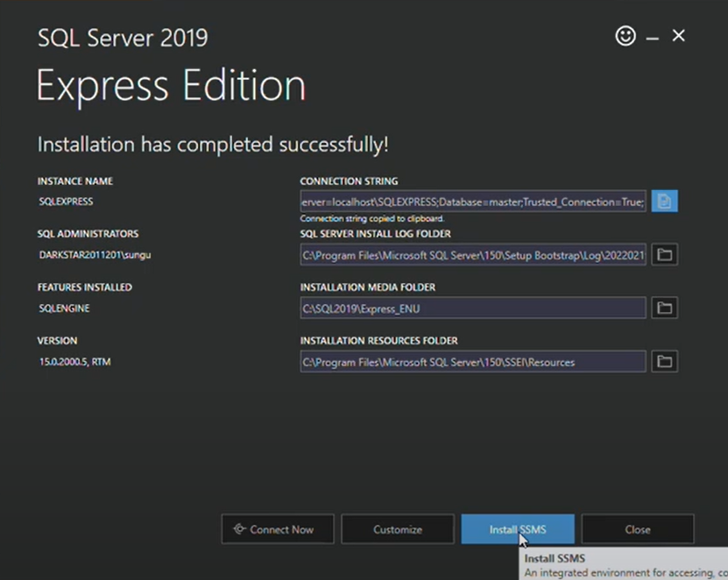Click inside the connection string field
This screenshot has height=580, width=728.
473,202
